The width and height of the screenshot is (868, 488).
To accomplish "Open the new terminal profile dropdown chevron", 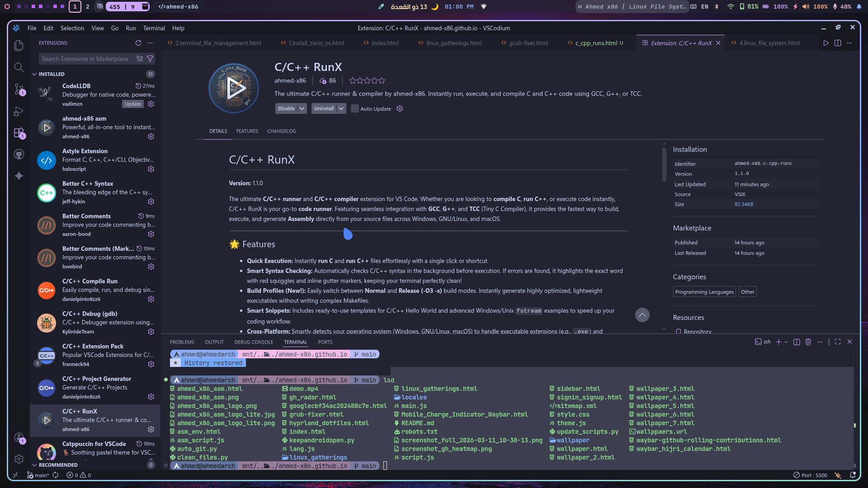I will [x=786, y=342].
